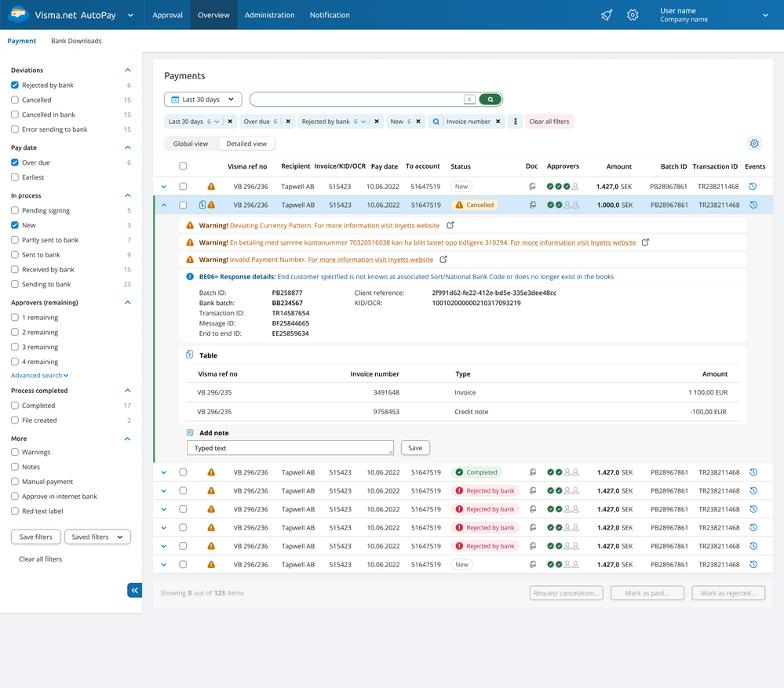This screenshot has width=784, height=688.
Task: Check the Manual payment filter
Action: (x=15, y=482)
